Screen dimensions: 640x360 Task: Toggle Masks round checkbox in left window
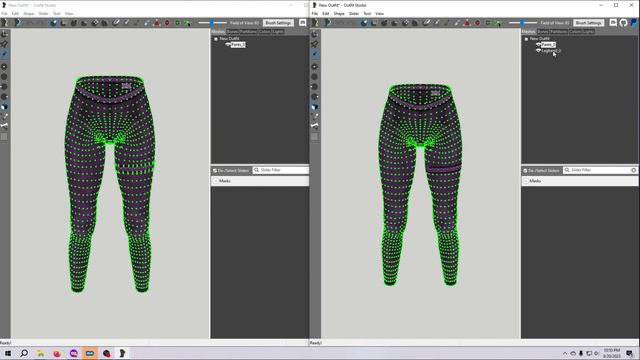216,181
